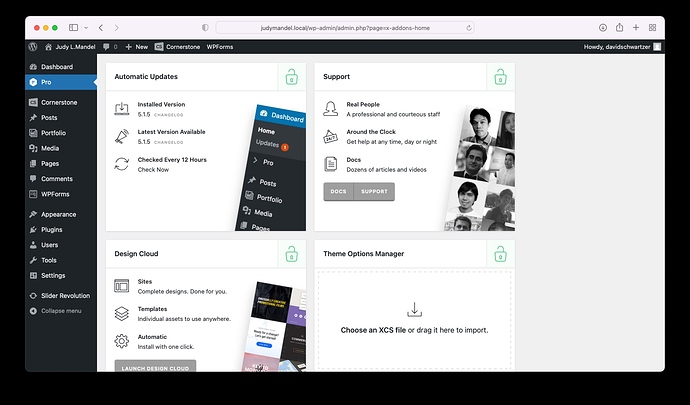The height and width of the screenshot is (405, 690).
Task: Open Latest Version Available changelog link
Action: (169, 142)
